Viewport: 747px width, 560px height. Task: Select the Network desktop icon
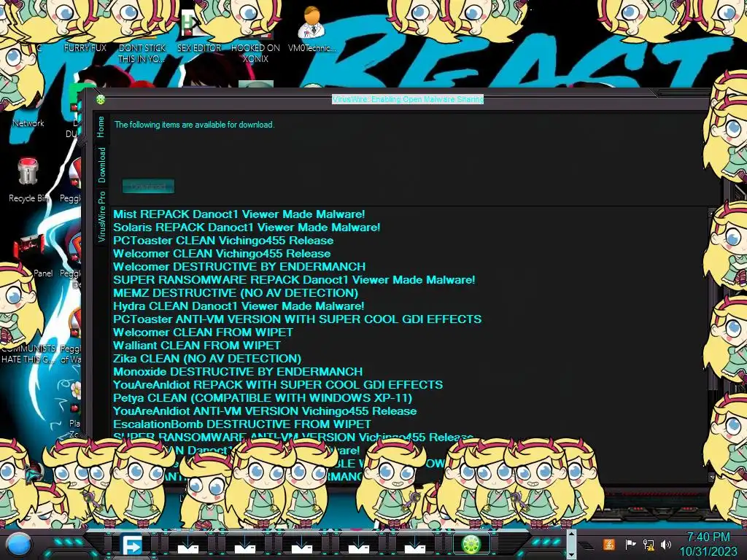tap(28, 122)
